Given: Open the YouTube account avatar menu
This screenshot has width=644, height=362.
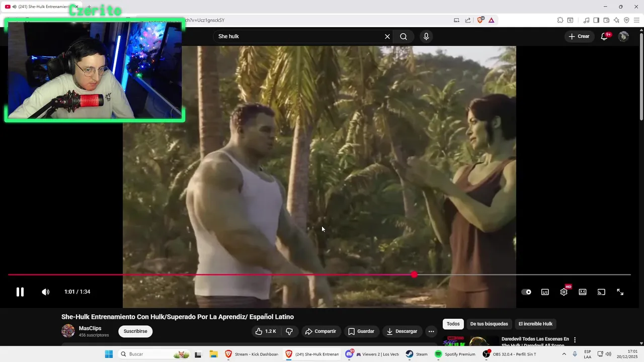Looking at the screenshot, I should (x=623, y=36).
